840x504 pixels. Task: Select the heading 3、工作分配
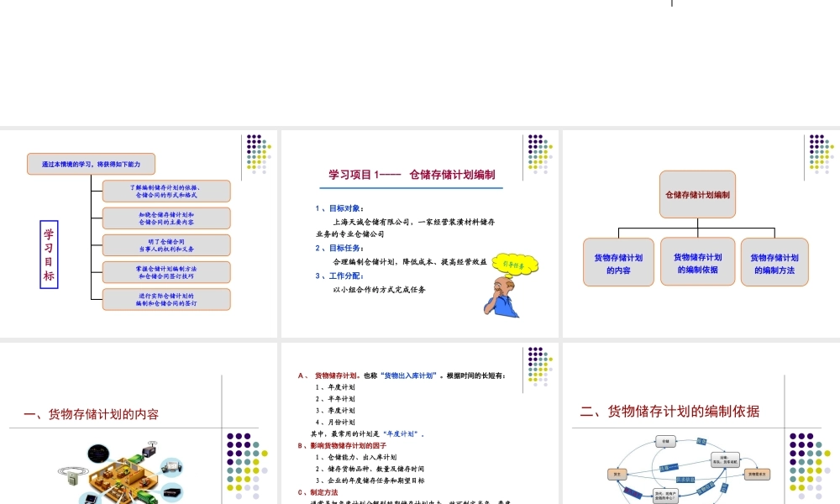coord(339,276)
